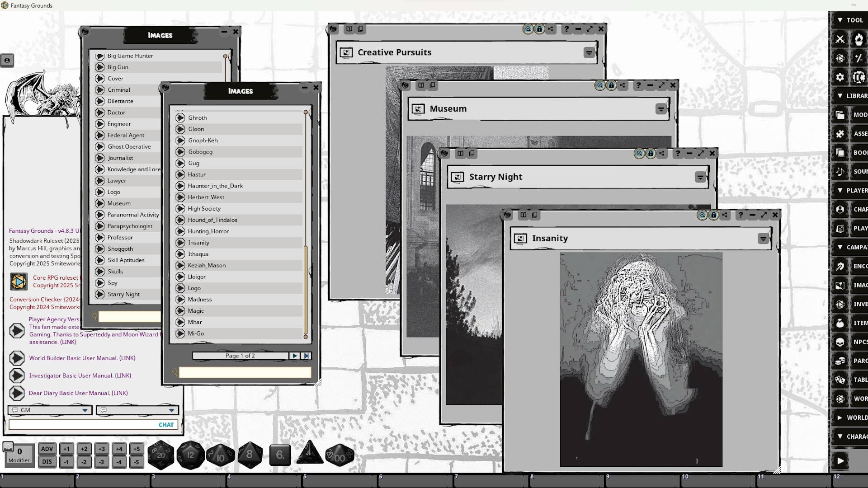Click the share icon on the Insanity window

pos(726,216)
